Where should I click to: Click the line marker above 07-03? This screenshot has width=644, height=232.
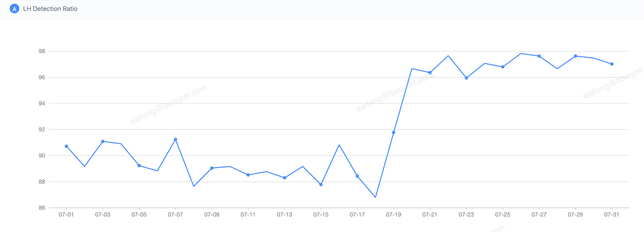click(x=103, y=141)
